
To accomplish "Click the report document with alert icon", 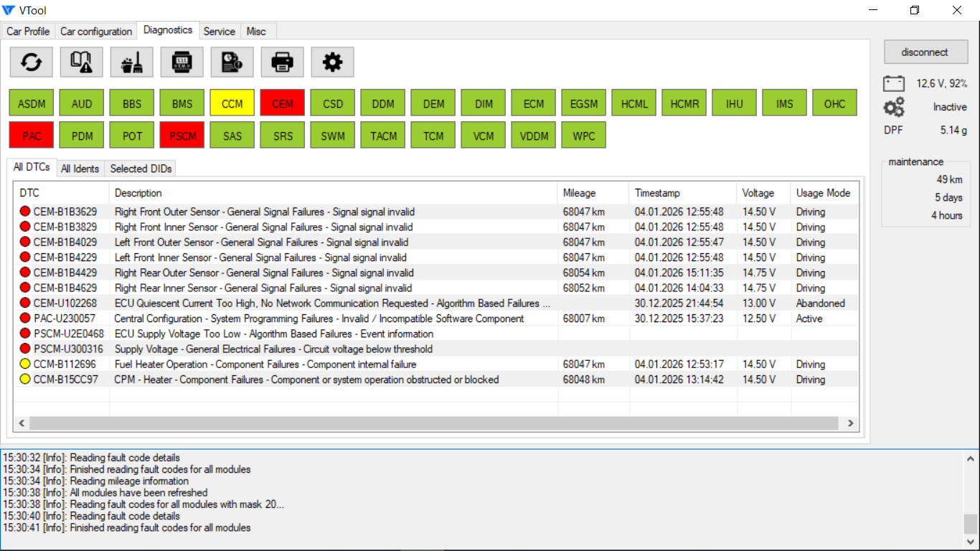I will point(232,63).
